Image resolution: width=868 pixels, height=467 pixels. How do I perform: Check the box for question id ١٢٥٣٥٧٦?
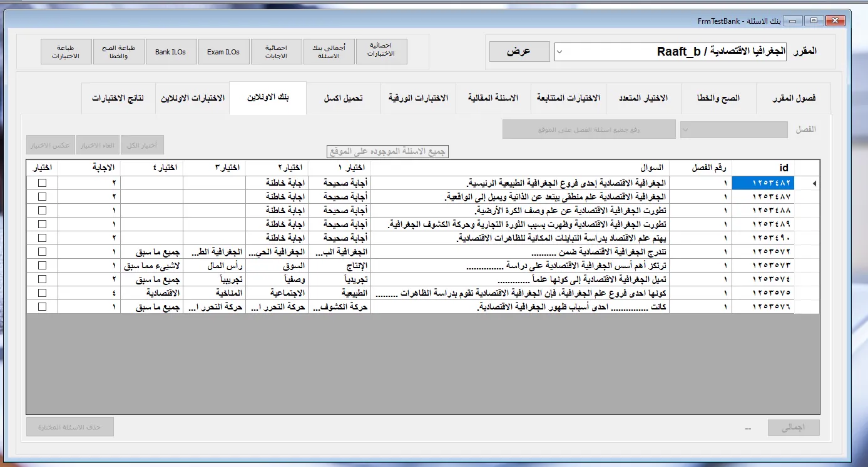tap(42, 307)
